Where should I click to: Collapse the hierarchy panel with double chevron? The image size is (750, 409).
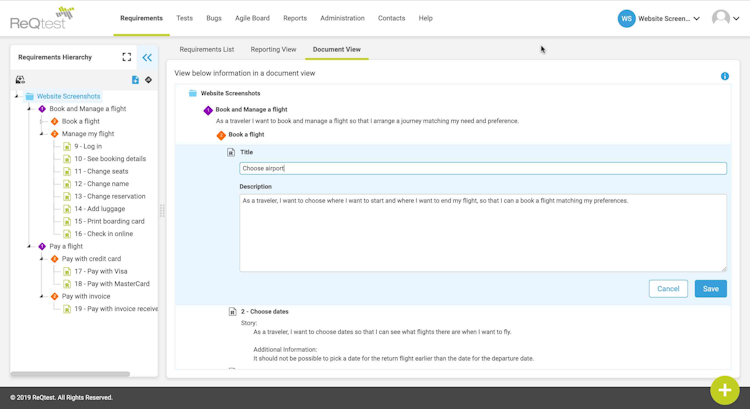coord(147,57)
